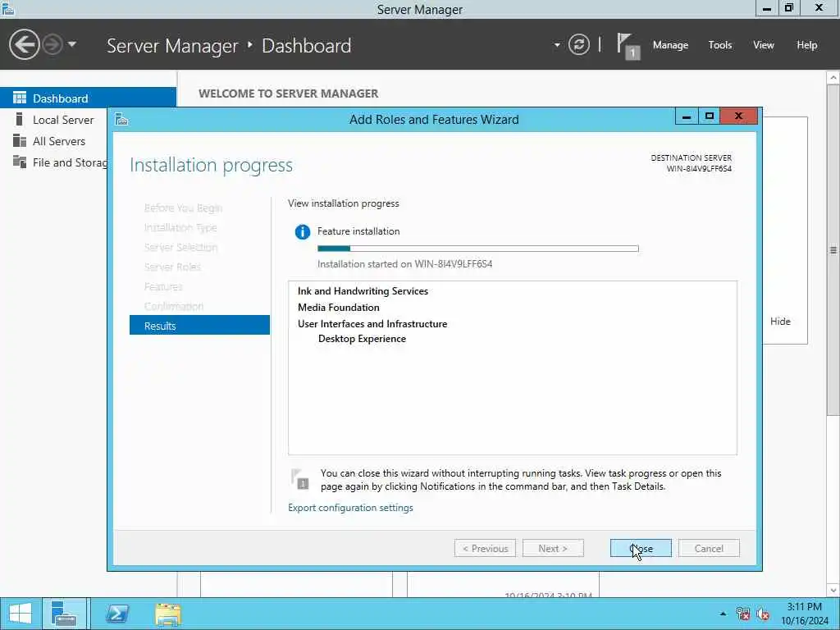Select Dashboard in the left pane
This screenshot has width=840, height=630.
point(88,98)
